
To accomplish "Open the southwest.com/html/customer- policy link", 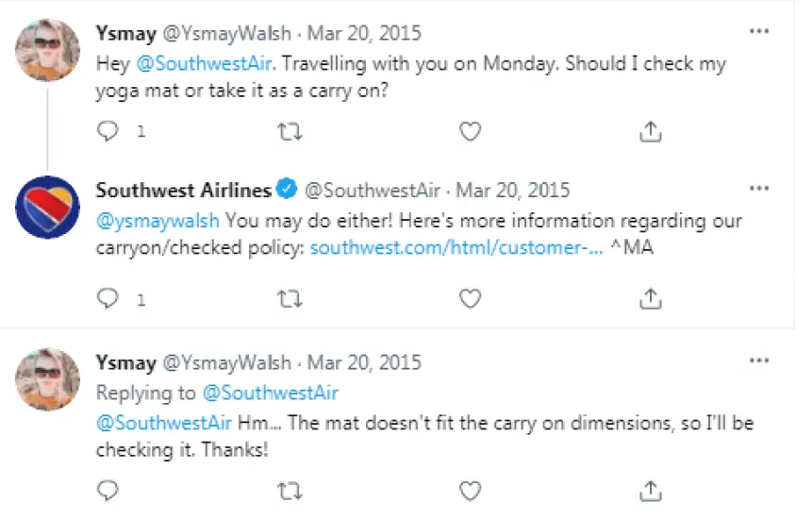I will click(x=456, y=248).
